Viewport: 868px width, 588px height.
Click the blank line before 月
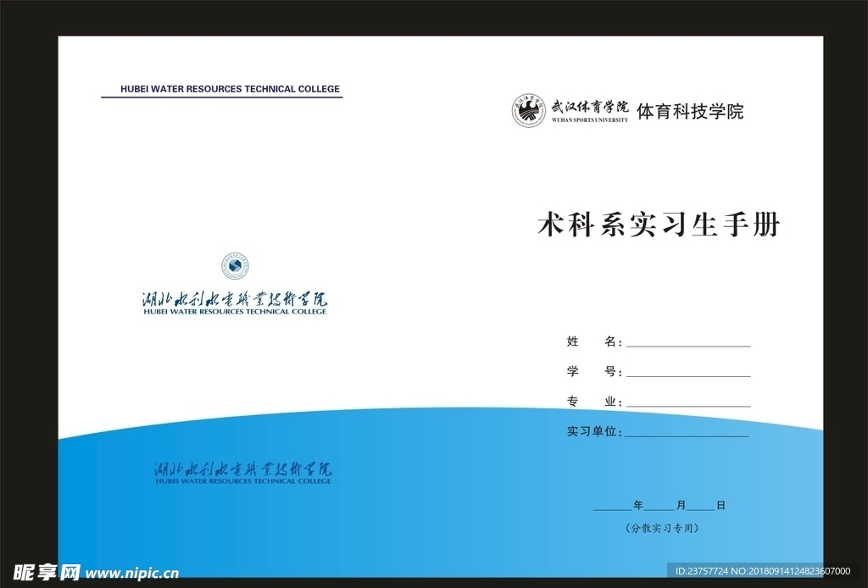click(659, 509)
